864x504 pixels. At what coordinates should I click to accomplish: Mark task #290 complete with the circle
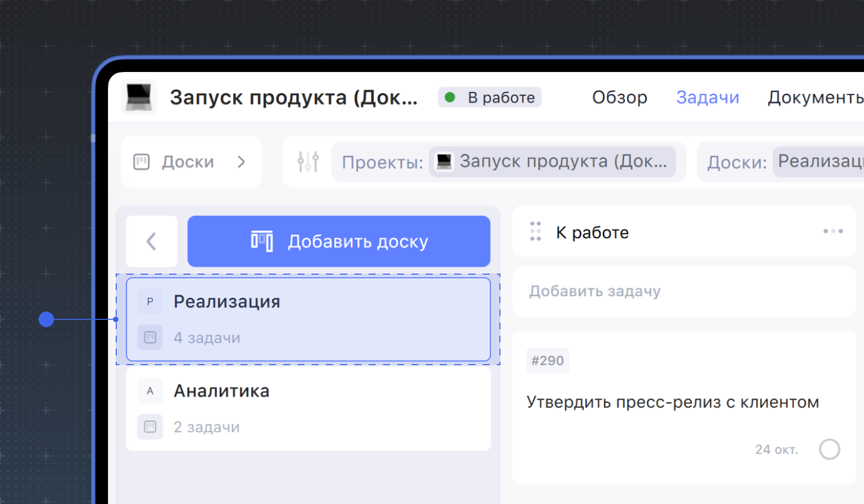coord(829,449)
